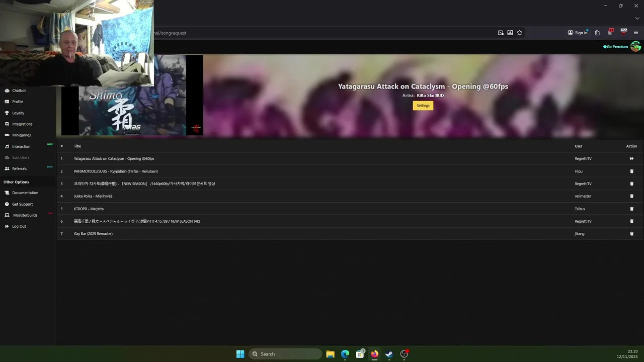
Task: Click user jikang in the queue
Action: coord(580,234)
